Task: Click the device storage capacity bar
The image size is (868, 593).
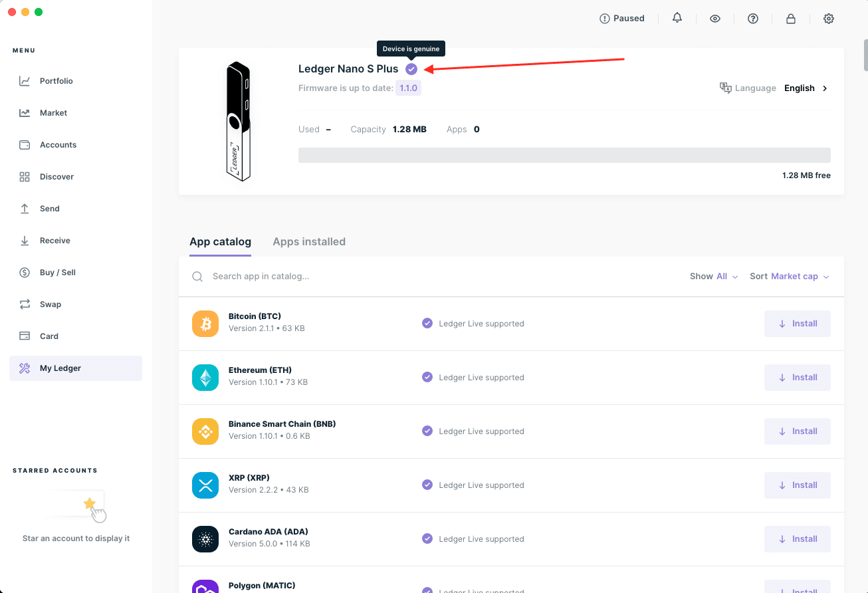Action: click(x=564, y=155)
